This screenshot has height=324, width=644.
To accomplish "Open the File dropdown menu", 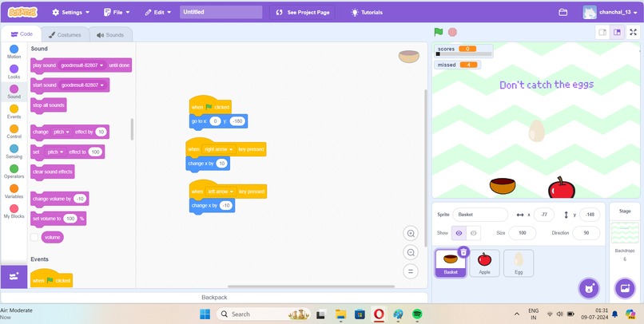I will (x=117, y=12).
